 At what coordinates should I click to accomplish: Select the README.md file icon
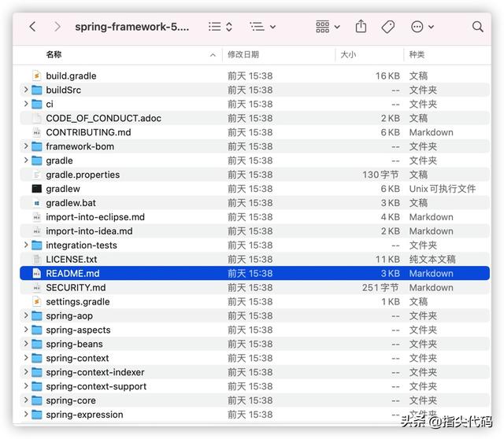(37, 273)
